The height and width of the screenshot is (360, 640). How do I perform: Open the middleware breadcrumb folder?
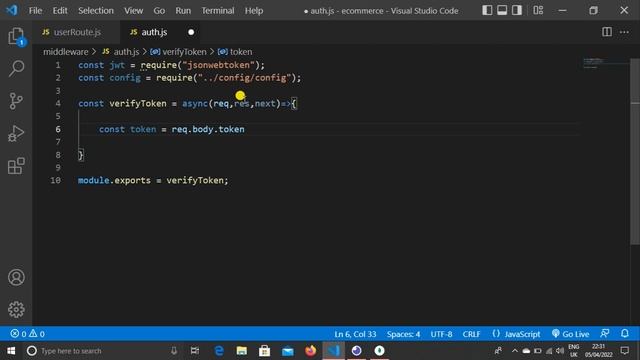[66, 52]
